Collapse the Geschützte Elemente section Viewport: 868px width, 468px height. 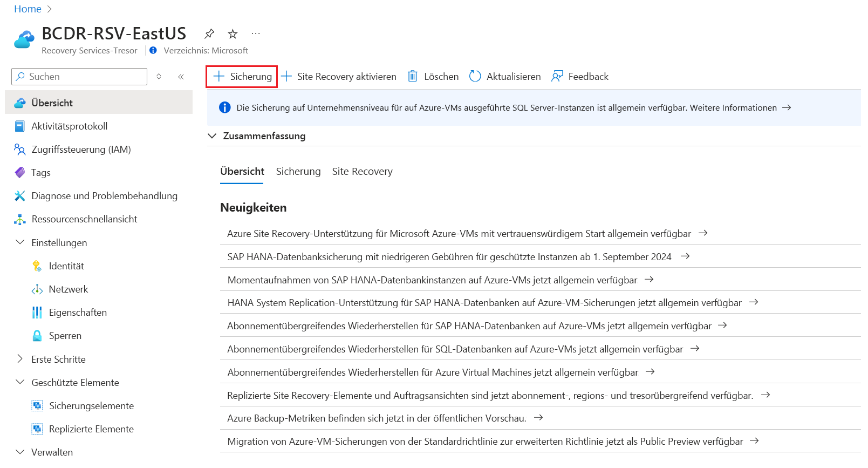point(20,382)
